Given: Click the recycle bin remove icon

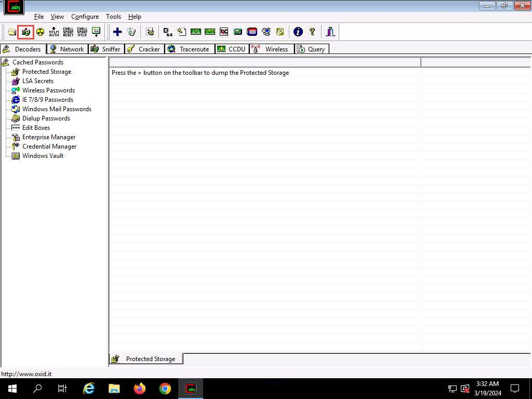Looking at the screenshot, I should point(131,32).
